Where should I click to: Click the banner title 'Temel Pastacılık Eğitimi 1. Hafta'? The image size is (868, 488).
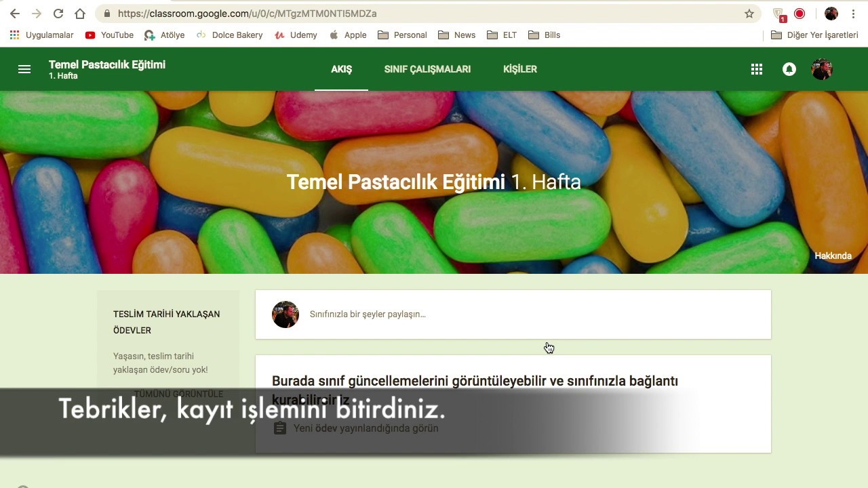point(434,182)
